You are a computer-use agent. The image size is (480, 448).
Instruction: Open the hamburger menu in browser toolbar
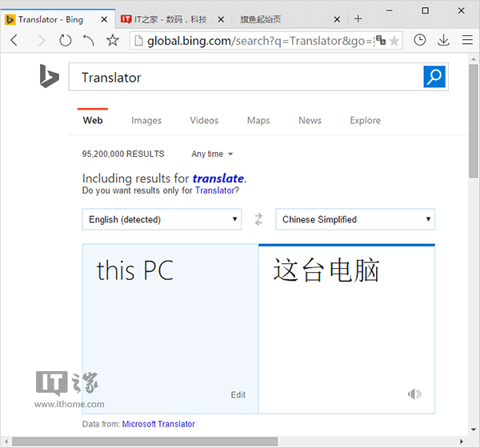[x=467, y=40]
